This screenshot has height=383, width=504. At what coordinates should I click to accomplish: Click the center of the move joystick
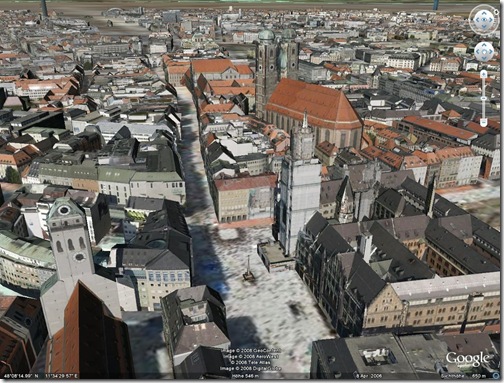coord(484,52)
